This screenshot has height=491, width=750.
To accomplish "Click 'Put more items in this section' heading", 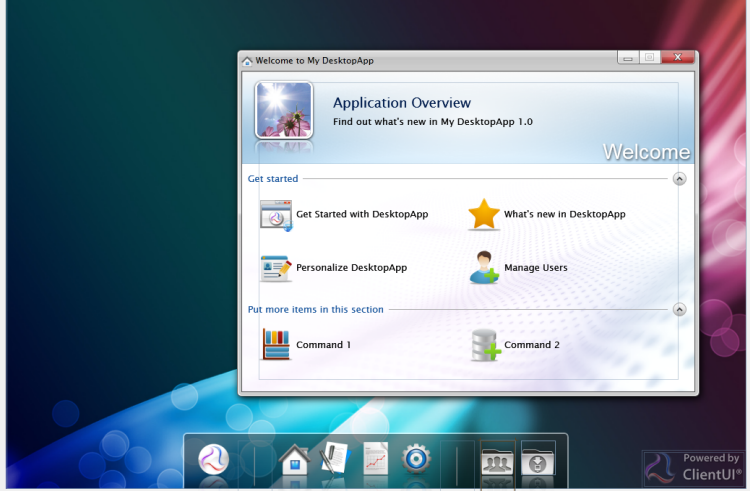I will click(x=316, y=309).
